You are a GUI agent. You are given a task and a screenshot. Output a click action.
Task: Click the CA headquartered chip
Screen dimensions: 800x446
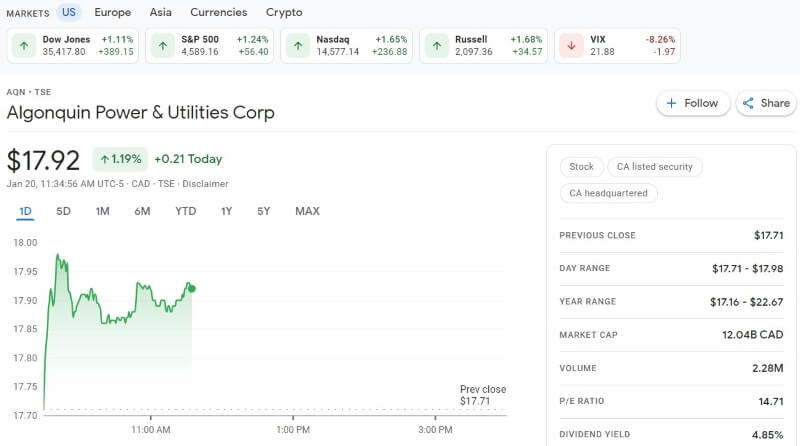(608, 193)
